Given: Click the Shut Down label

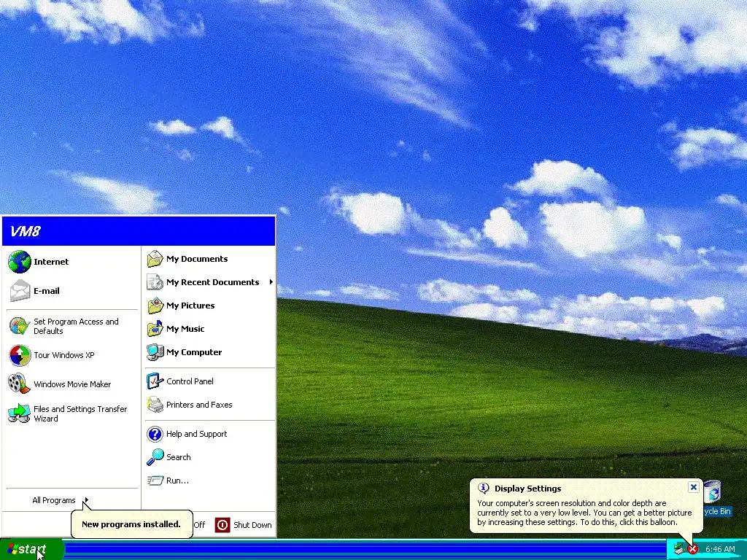Looking at the screenshot, I should point(252,525).
